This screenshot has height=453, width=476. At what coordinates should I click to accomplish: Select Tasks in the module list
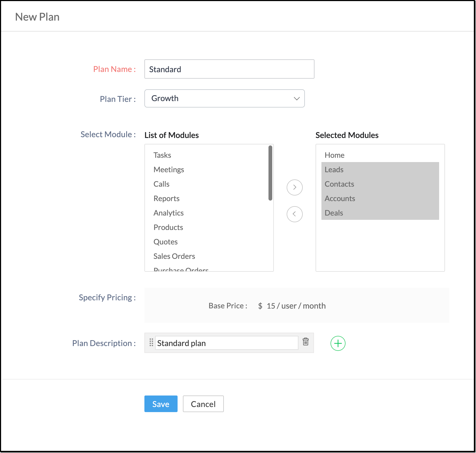pyautogui.click(x=162, y=155)
